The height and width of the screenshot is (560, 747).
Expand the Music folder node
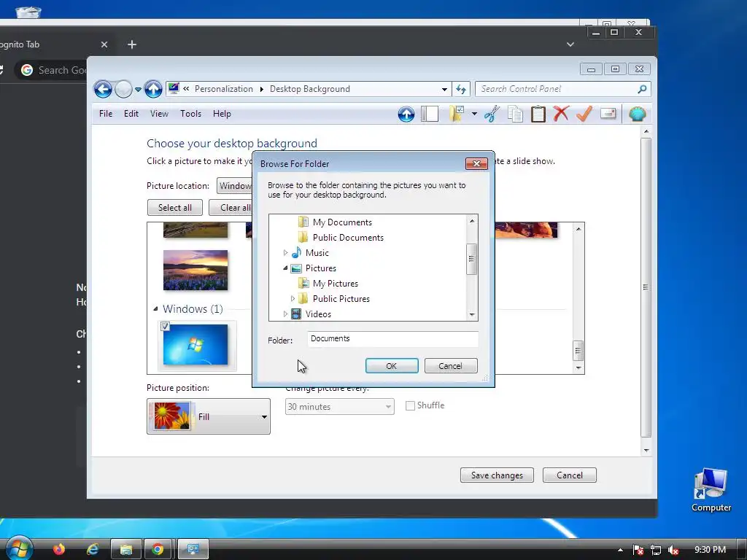coord(285,253)
